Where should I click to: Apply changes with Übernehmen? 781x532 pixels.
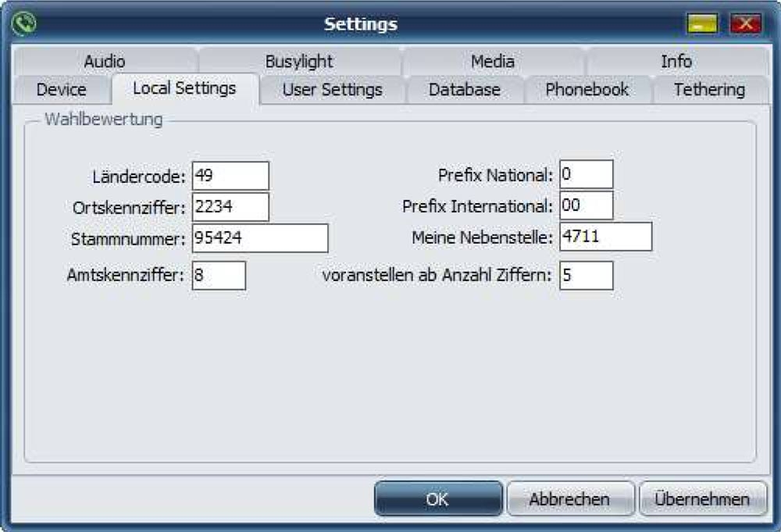pos(703,499)
